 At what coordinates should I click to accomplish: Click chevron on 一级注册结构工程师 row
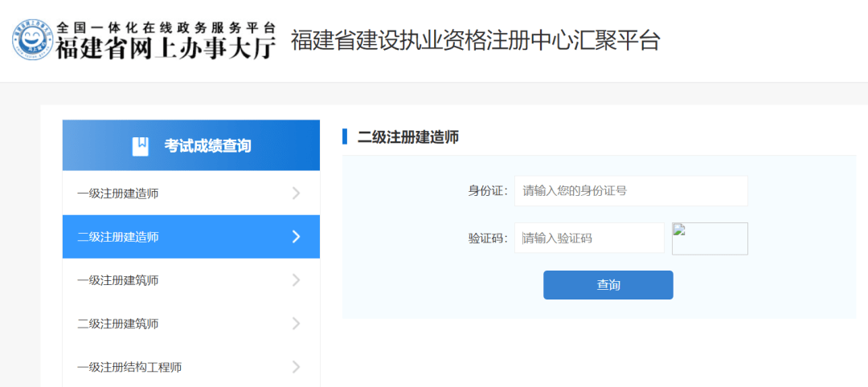click(x=296, y=367)
